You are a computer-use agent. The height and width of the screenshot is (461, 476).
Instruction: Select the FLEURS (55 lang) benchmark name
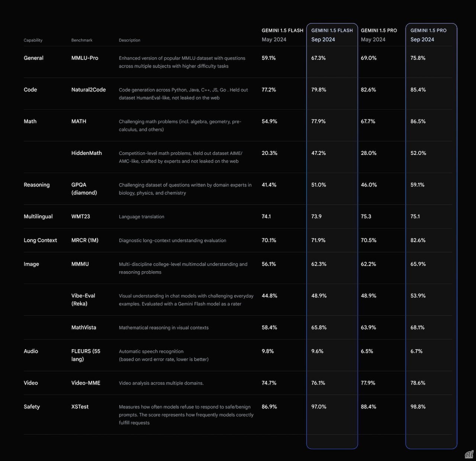click(x=86, y=355)
